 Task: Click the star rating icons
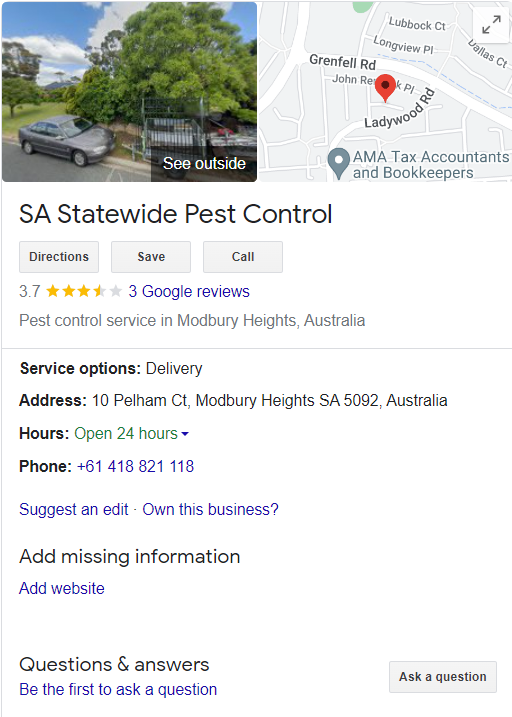pyautogui.click(x=84, y=291)
